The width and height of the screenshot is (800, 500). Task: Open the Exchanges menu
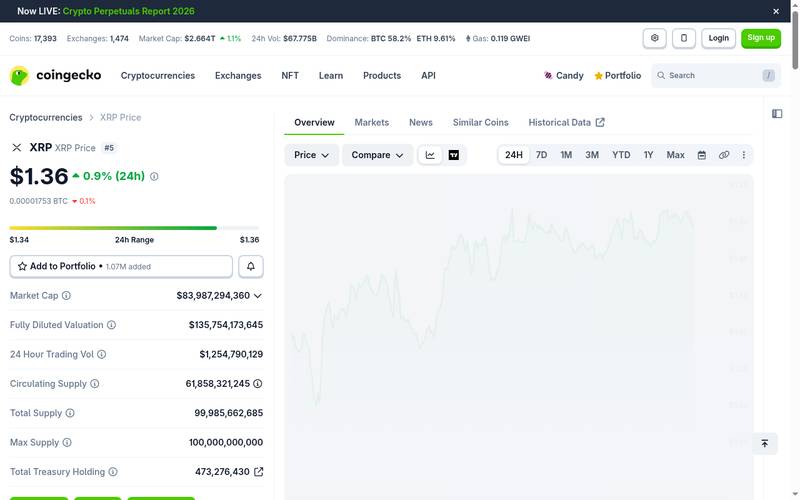point(238,76)
